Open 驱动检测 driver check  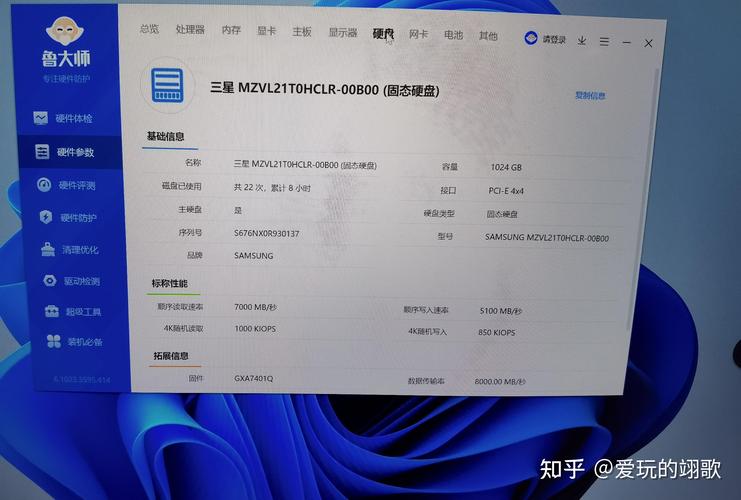[x=71, y=281]
